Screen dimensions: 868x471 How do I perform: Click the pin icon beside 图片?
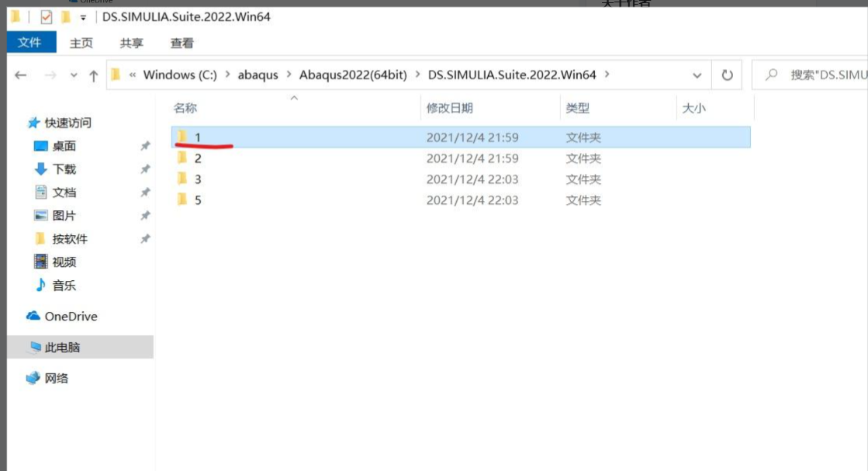pyautogui.click(x=145, y=216)
